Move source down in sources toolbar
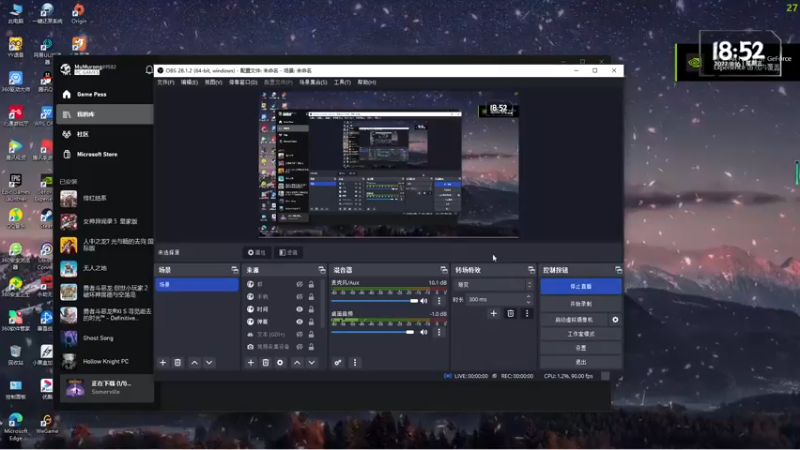The image size is (800, 450). click(x=312, y=362)
